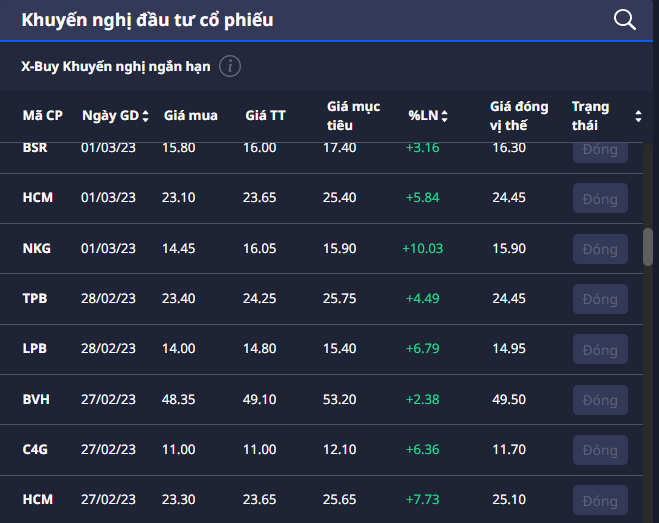
Task: Open the search magnifier icon
Action: (624, 20)
